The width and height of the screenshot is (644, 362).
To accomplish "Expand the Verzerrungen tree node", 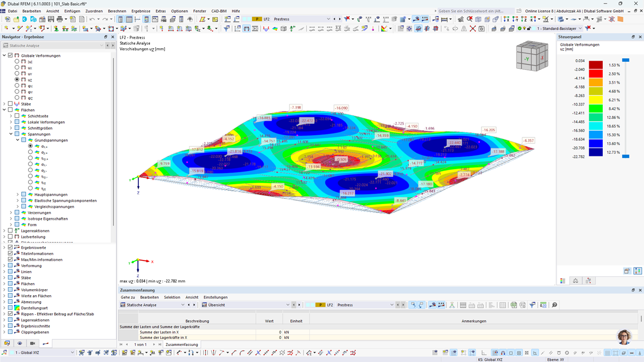I will click(x=11, y=212).
